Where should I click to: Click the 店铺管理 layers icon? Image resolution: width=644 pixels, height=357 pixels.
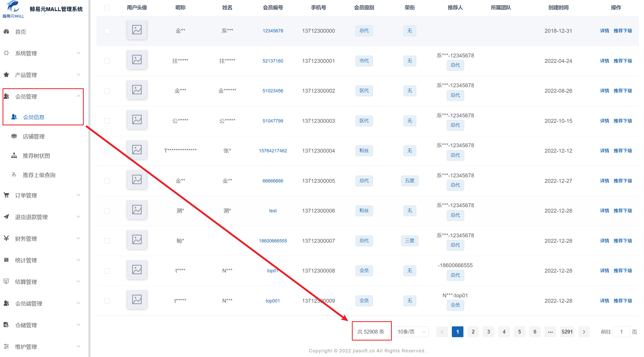pos(14,136)
